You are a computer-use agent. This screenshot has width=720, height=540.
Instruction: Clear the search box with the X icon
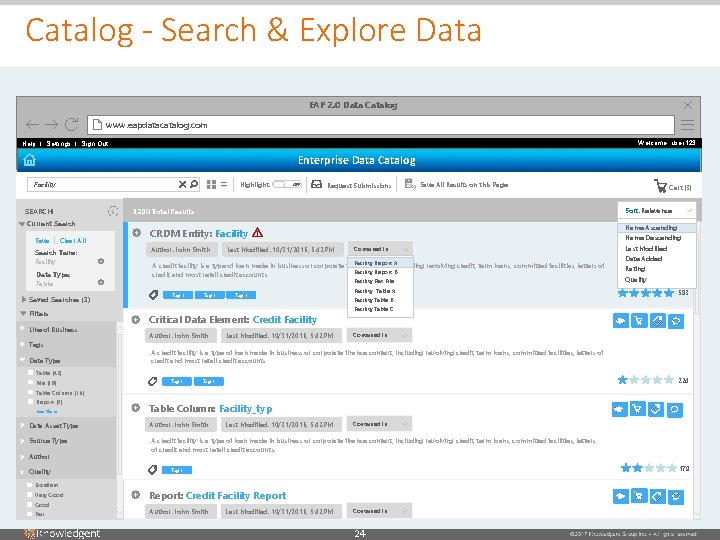tap(182, 185)
